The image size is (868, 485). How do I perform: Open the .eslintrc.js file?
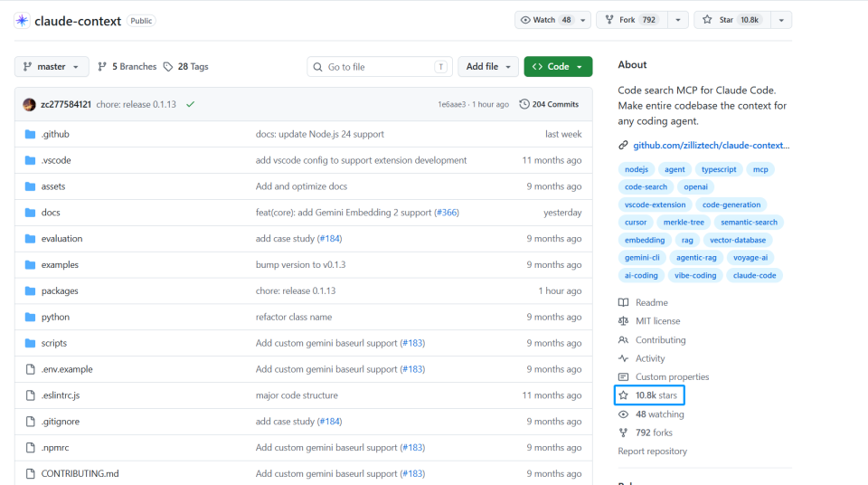tap(61, 395)
